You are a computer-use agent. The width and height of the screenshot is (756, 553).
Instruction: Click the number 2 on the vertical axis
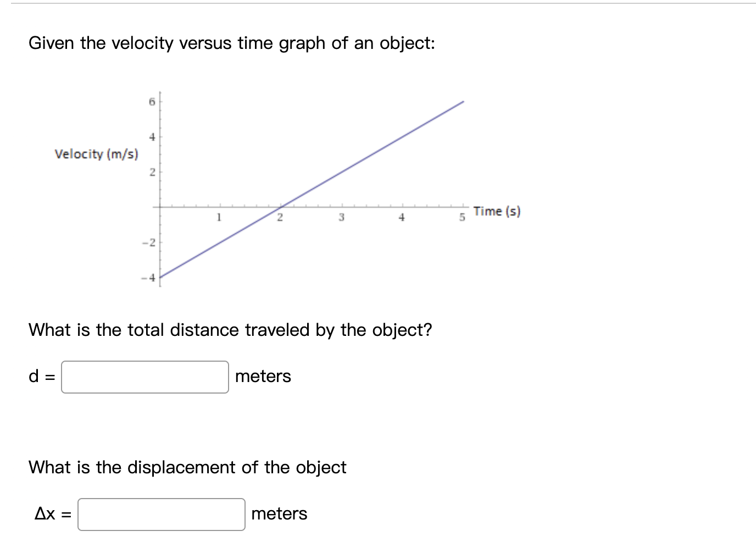(x=152, y=172)
